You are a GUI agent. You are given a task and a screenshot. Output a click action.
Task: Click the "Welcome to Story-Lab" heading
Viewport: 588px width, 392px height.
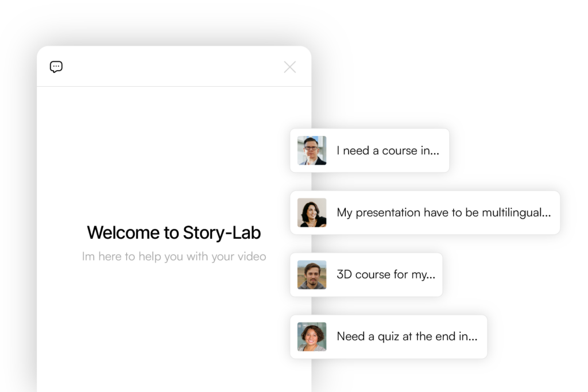pyautogui.click(x=173, y=232)
